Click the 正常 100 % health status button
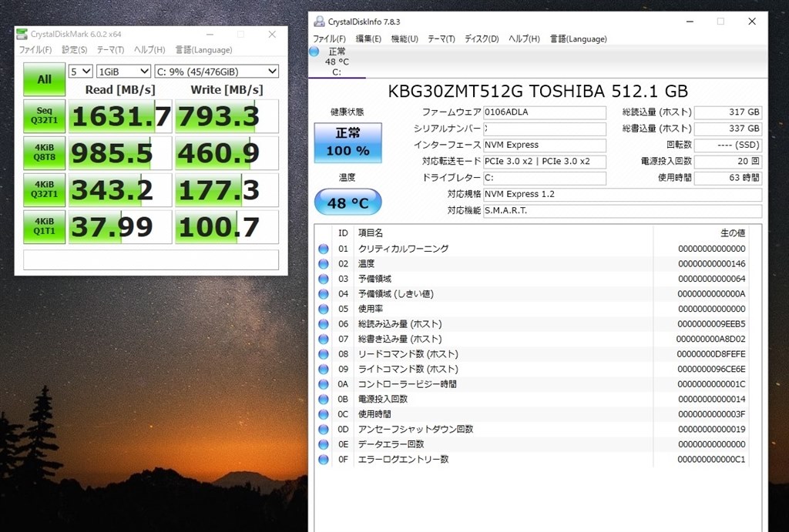 click(347, 142)
